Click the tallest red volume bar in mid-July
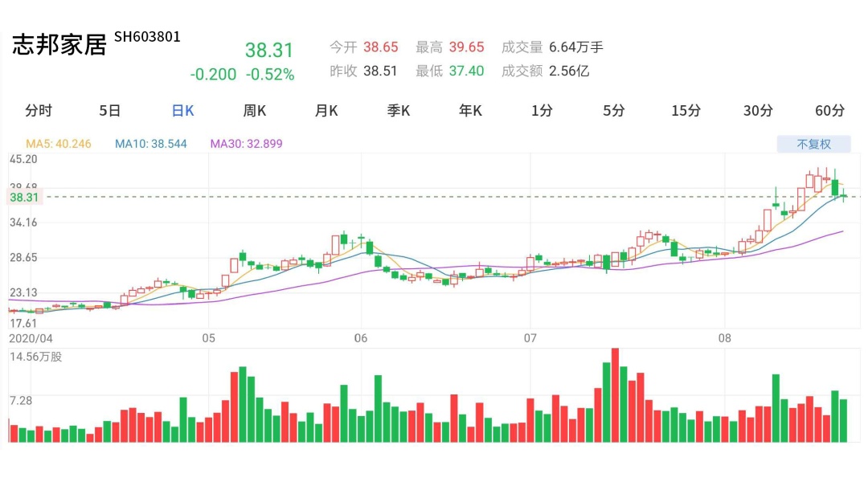This screenshot has width=868, height=482. [x=615, y=395]
